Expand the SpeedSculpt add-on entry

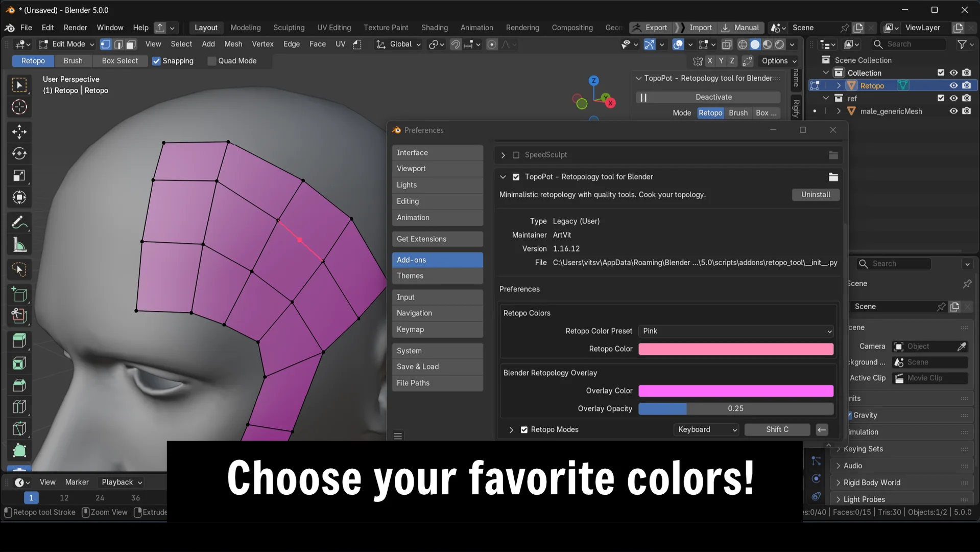pos(503,155)
